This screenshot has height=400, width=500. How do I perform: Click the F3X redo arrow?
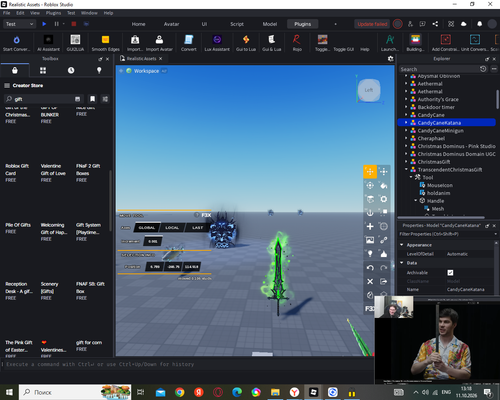384,268
